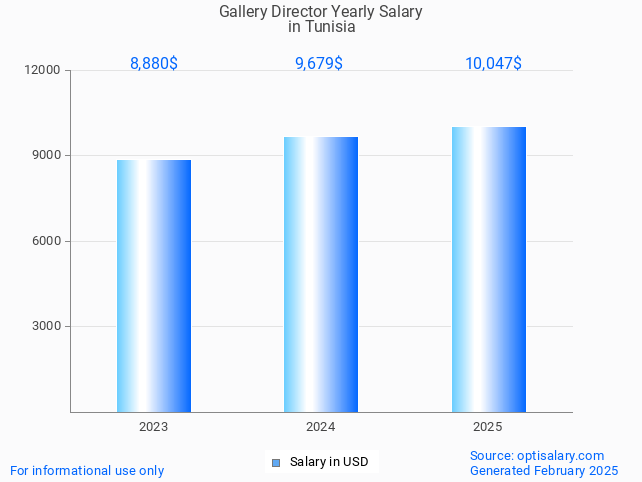Screen dimensions: 642x482
Task: Click the 6000 y-axis label
Action: (x=46, y=241)
